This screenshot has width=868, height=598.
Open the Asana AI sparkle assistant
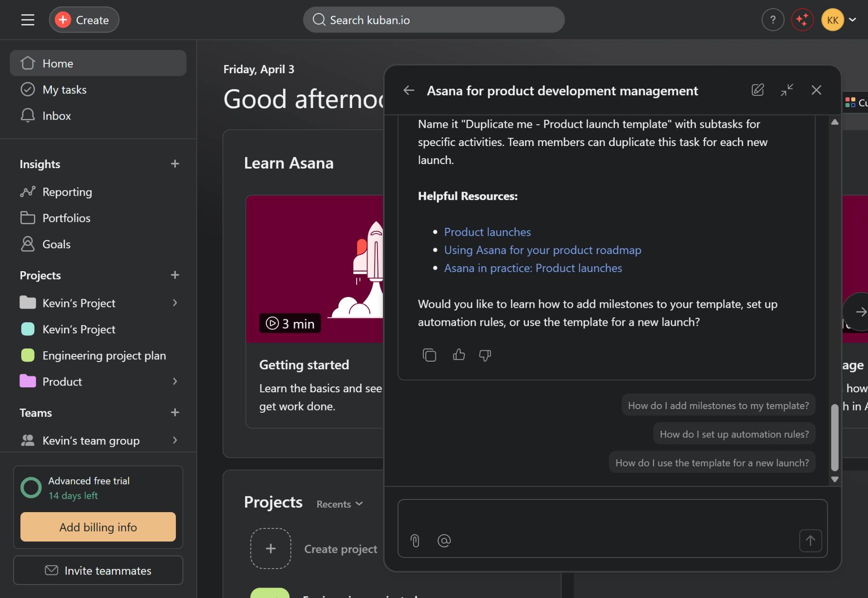point(802,20)
